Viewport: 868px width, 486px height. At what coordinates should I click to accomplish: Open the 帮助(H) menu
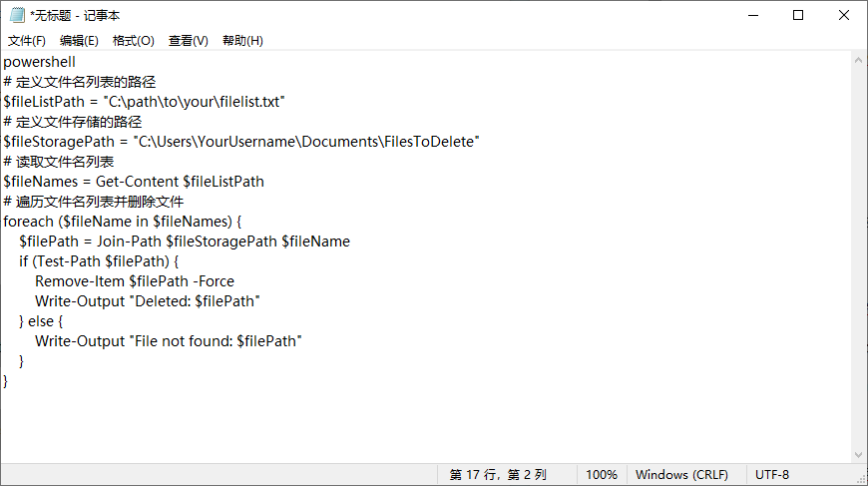(242, 40)
